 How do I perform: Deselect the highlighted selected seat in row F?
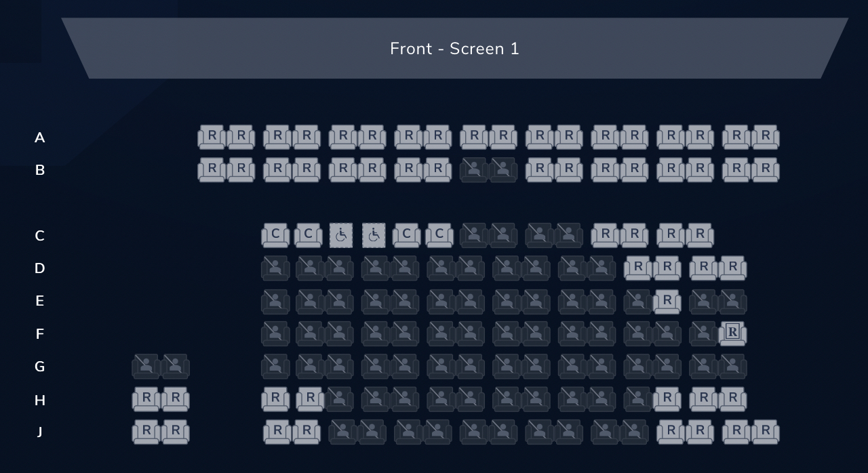point(732,333)
